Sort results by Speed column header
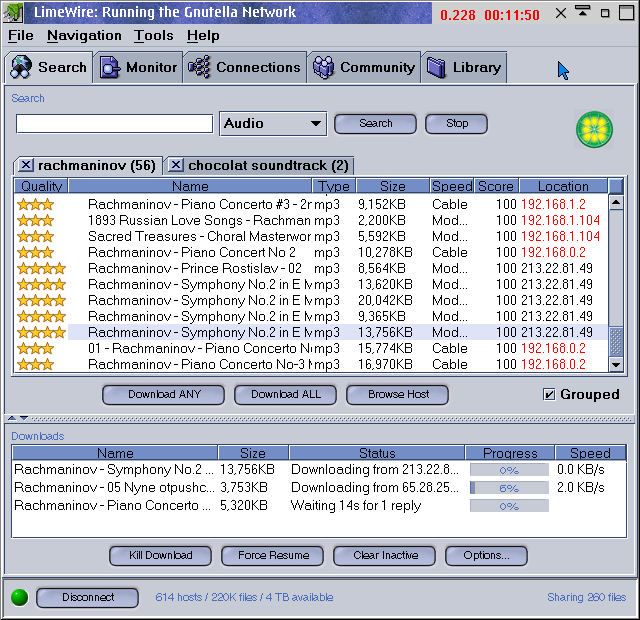 coord(452,186)
